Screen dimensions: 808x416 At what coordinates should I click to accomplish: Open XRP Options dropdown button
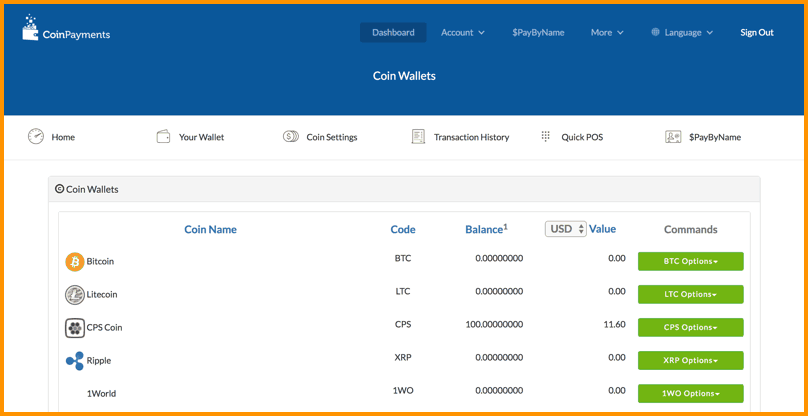coord(691,360)
